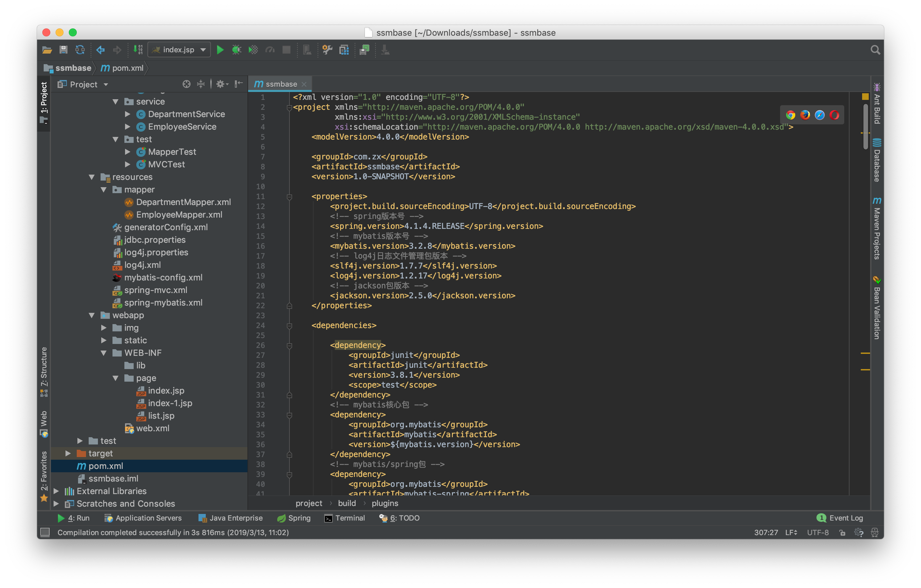Open the Terminal tool window

pyautogui.click(x=345, y=518)
